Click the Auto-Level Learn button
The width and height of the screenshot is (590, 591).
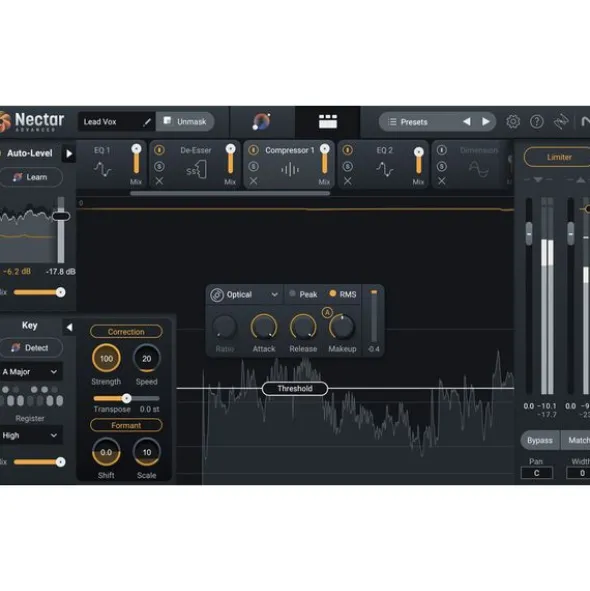(x=31, y=177)
